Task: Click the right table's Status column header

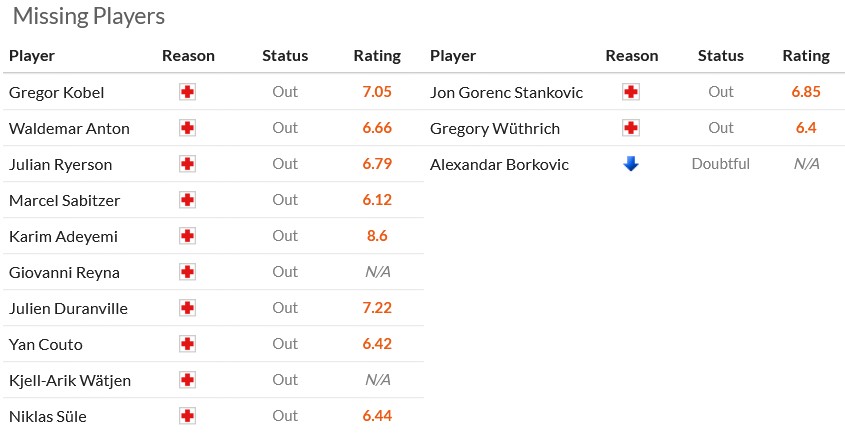Action: point(721,56)
